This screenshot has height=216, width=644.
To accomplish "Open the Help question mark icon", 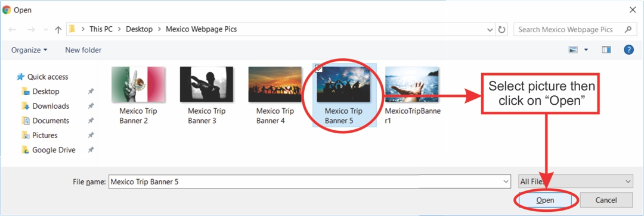I will [628, 49].
